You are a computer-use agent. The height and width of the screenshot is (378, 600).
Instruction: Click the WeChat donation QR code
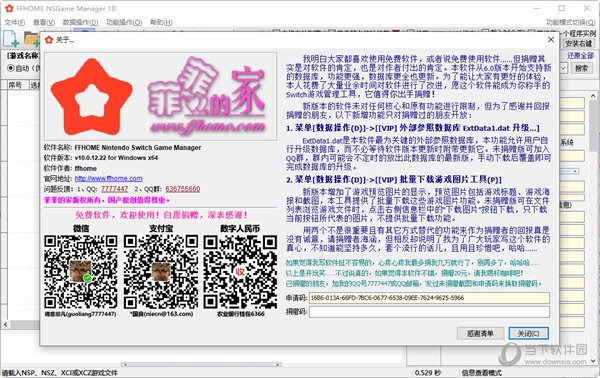[x=81, y=272]
